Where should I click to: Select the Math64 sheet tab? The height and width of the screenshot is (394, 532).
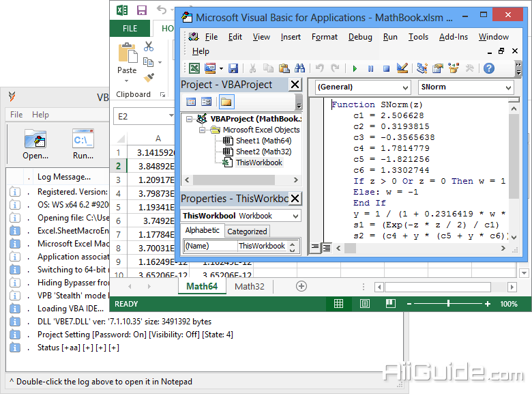pyautogui.click(x=202, y=286)
